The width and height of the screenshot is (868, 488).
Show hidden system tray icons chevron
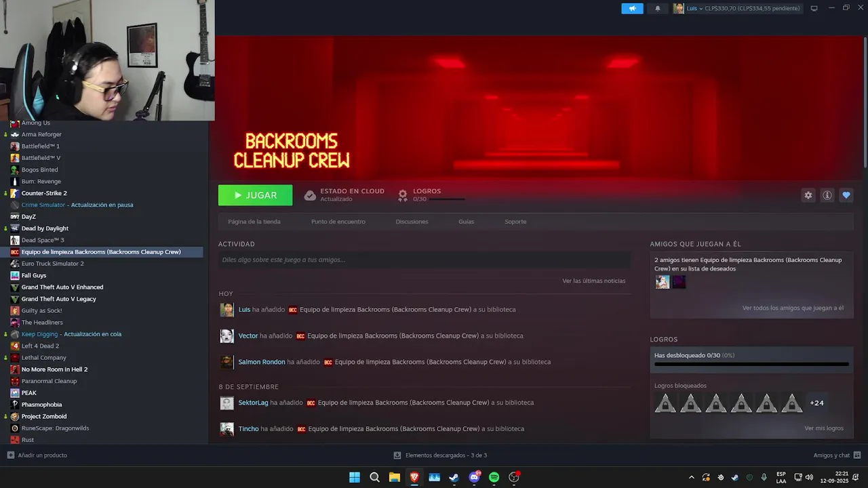[x=691, y=477]
